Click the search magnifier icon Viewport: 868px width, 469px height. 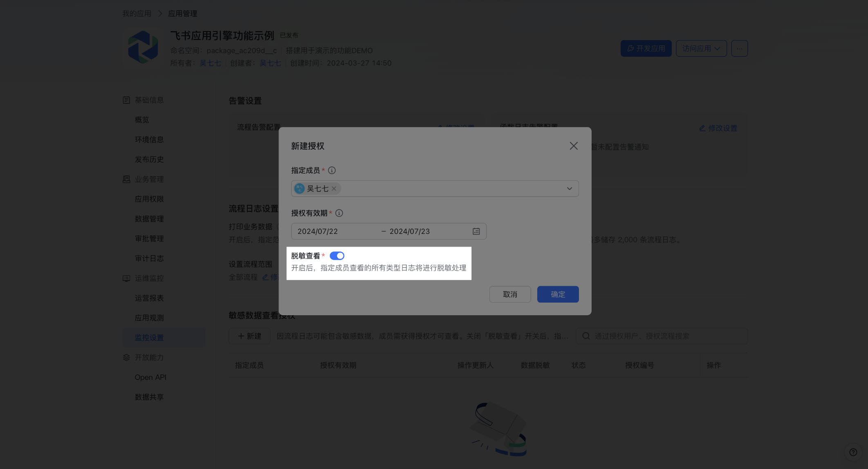coord(586,336)
